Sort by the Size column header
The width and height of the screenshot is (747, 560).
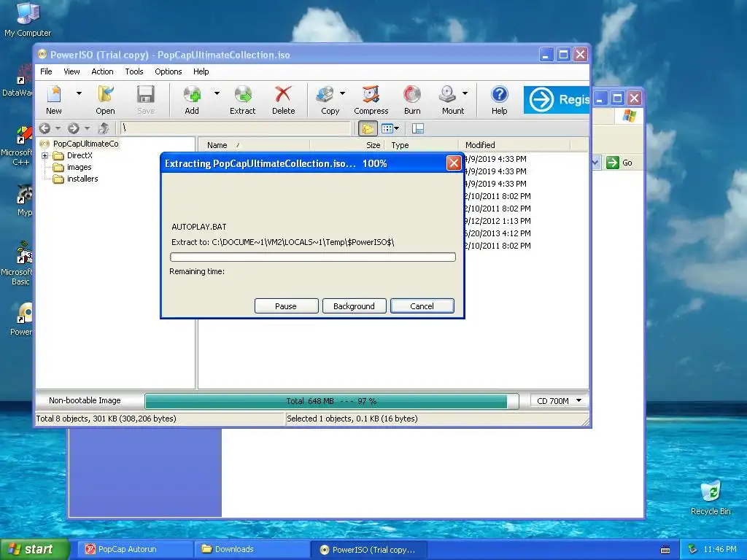pyautogui.click(x=347, y=145)
